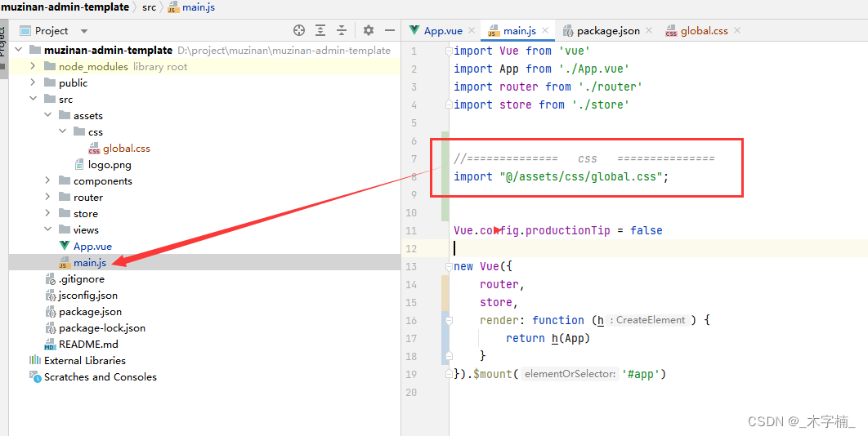Viewport: 868px width, 436px height.
Task: Close the global.css editor tab
Action: (x=737, y=31)
